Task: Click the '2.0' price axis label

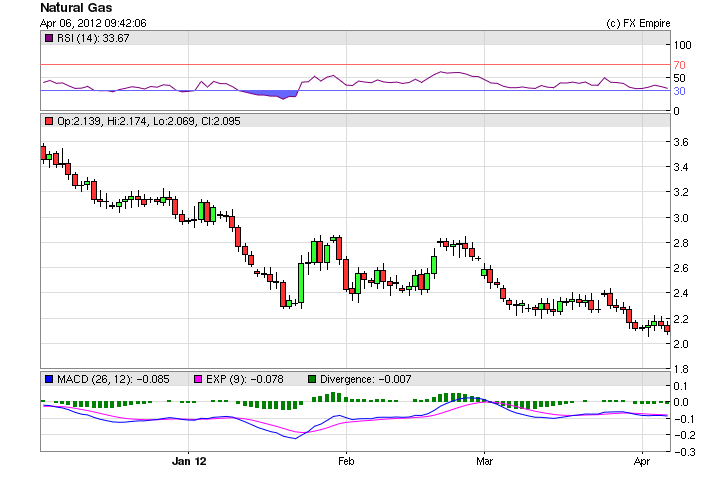Action: [x=681, y=344]
